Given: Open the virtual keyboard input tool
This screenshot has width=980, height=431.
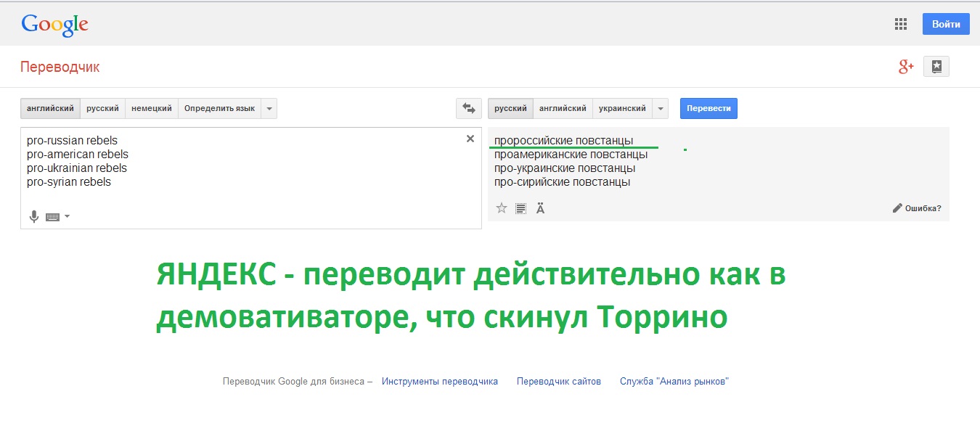Looking at the screenshot, I should [53, 216].
